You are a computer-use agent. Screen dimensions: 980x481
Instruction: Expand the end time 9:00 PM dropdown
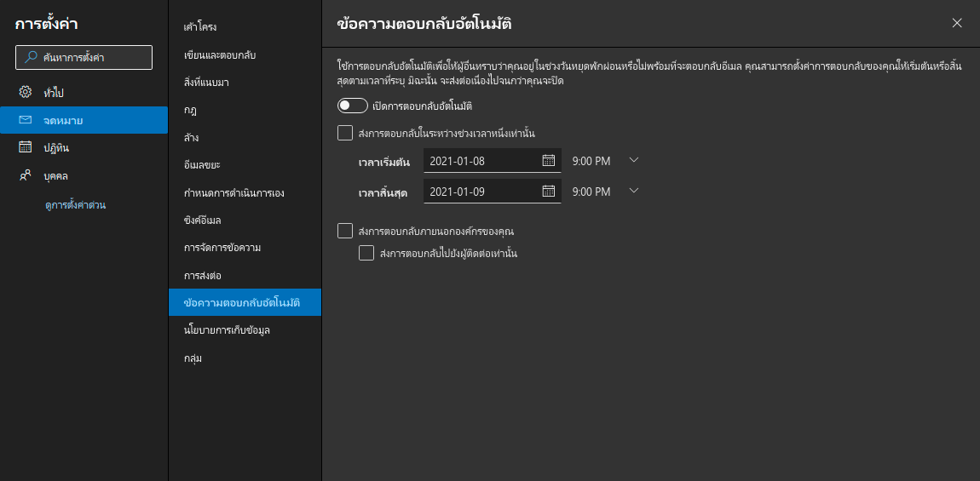(633, 191)
